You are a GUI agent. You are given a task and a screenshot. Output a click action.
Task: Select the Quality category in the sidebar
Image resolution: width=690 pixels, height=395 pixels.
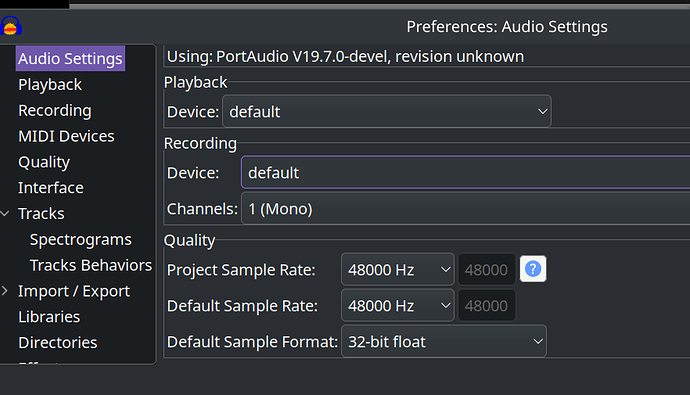point(44,162)
